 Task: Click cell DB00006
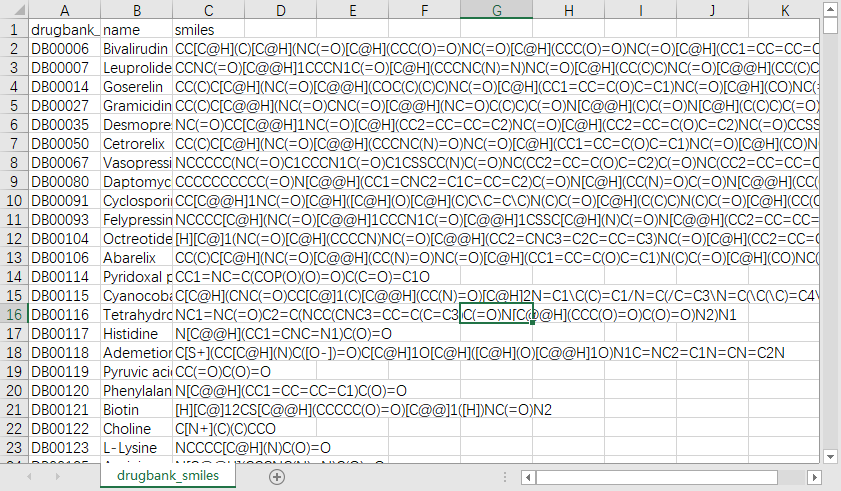(64, 49)
